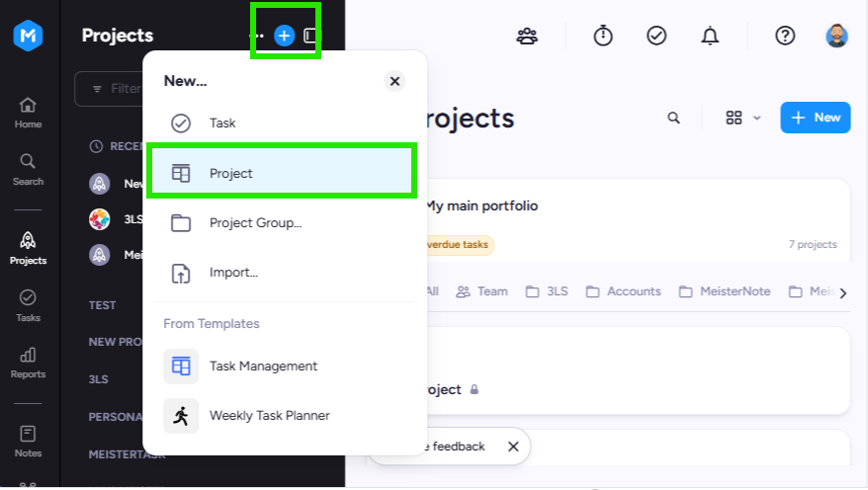Open the checkmark tasks icon in header

(656, 36)
